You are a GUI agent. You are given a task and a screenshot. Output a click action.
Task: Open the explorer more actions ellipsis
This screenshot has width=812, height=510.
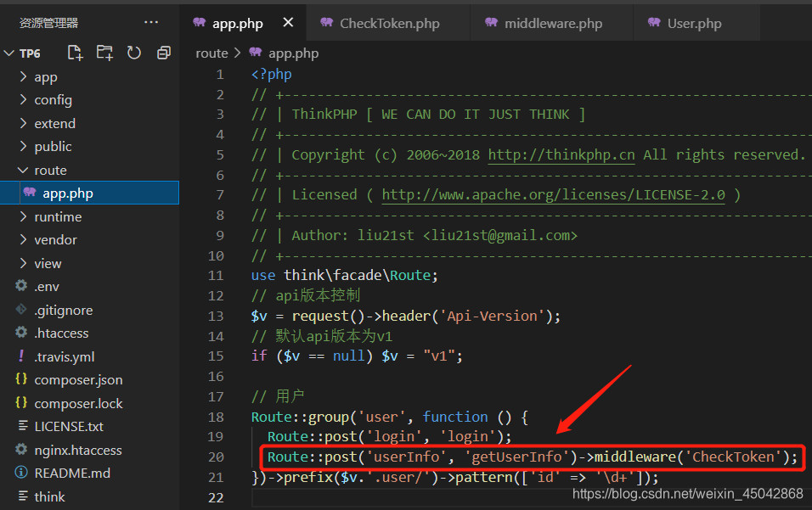(x=151, y=23)
